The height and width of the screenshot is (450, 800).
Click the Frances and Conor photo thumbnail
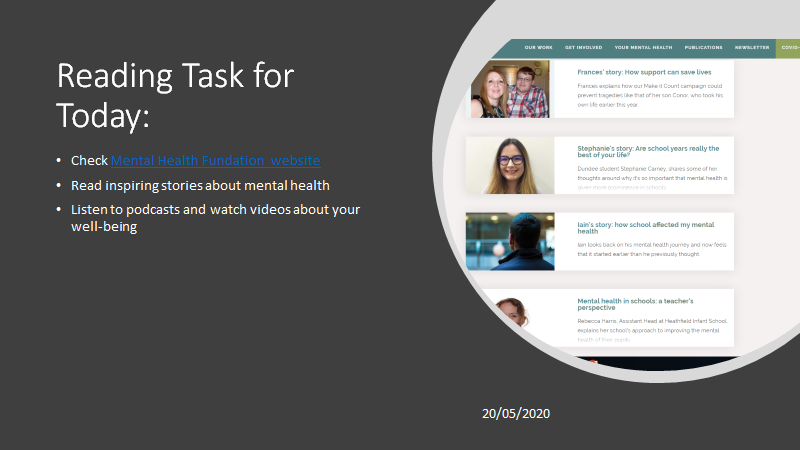point(510,89)
